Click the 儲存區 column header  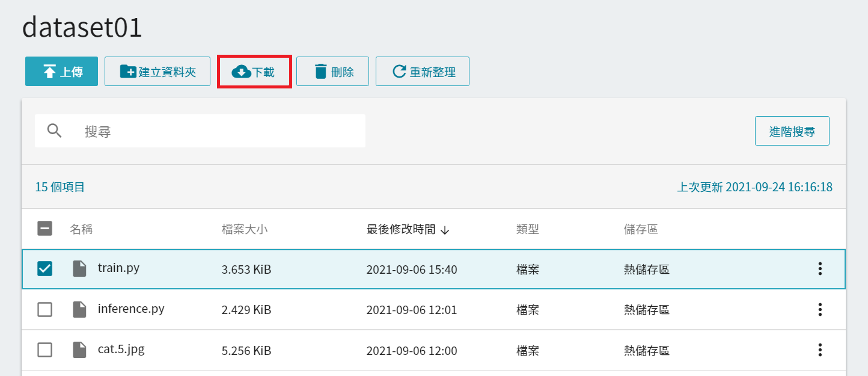641,229
